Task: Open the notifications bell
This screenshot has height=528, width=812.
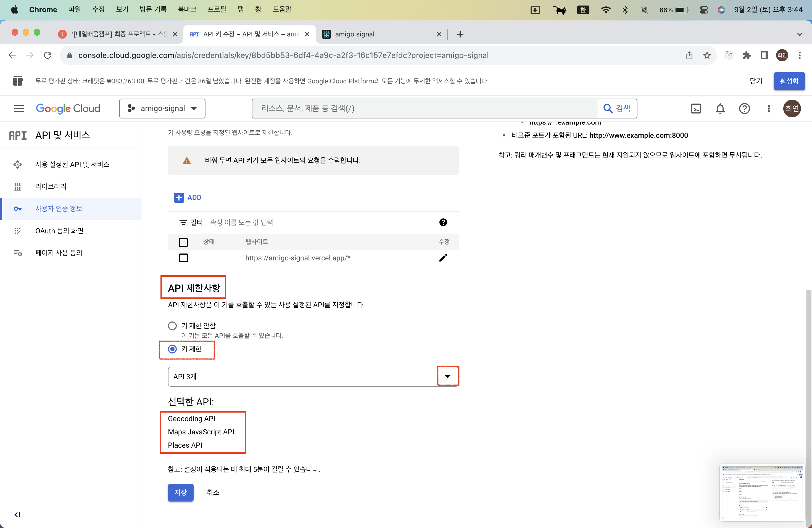Action: [720, 109]
